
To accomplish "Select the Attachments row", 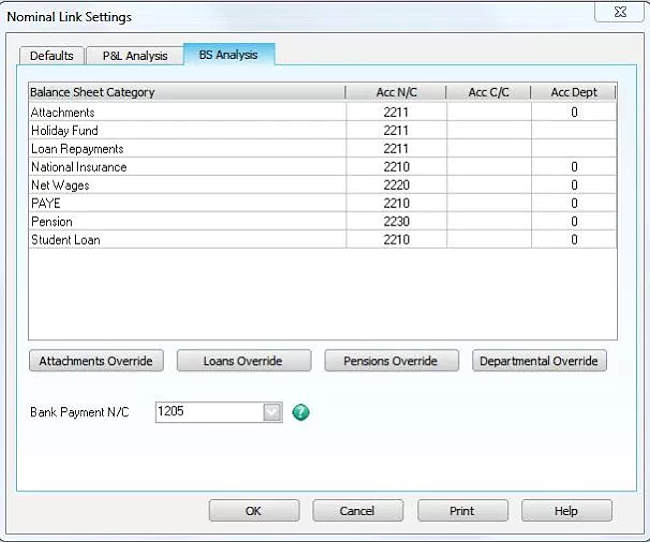I will click(x=323, y=112).
